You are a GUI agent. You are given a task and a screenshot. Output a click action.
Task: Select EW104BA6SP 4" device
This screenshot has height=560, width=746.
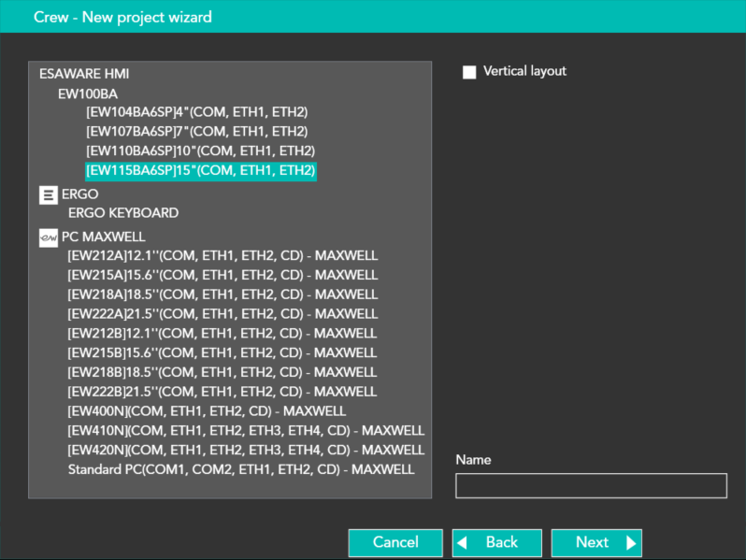tap(196, 112)
